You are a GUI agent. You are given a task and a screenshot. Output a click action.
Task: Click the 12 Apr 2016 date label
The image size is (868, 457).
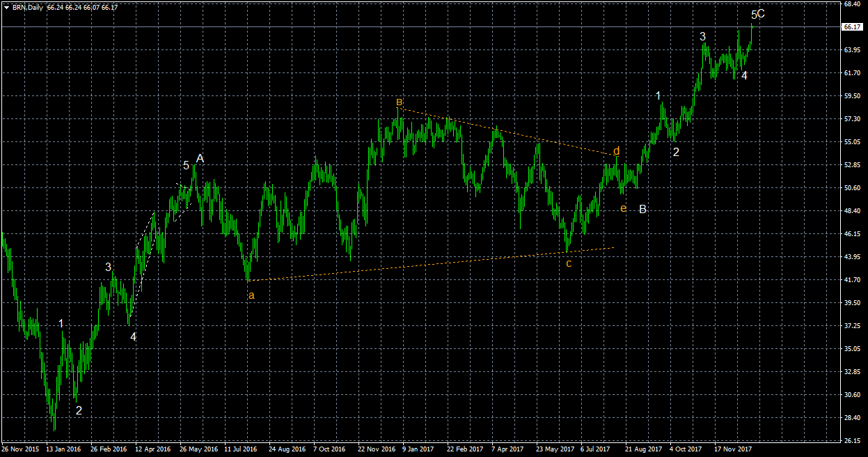pos(153,450)
